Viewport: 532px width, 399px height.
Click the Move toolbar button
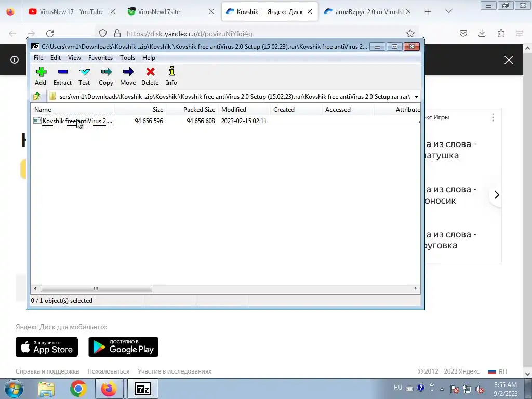click(128, 76)
